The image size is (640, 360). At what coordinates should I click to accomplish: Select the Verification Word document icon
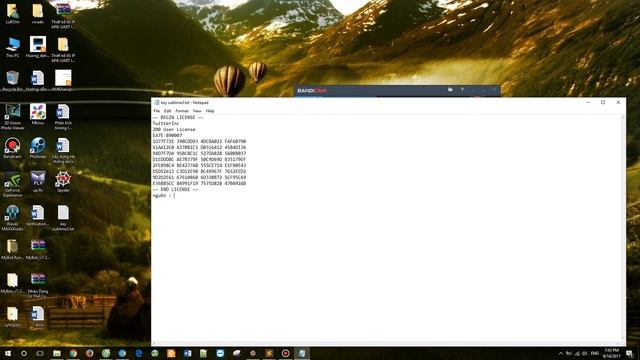click(x=38, y=216)
